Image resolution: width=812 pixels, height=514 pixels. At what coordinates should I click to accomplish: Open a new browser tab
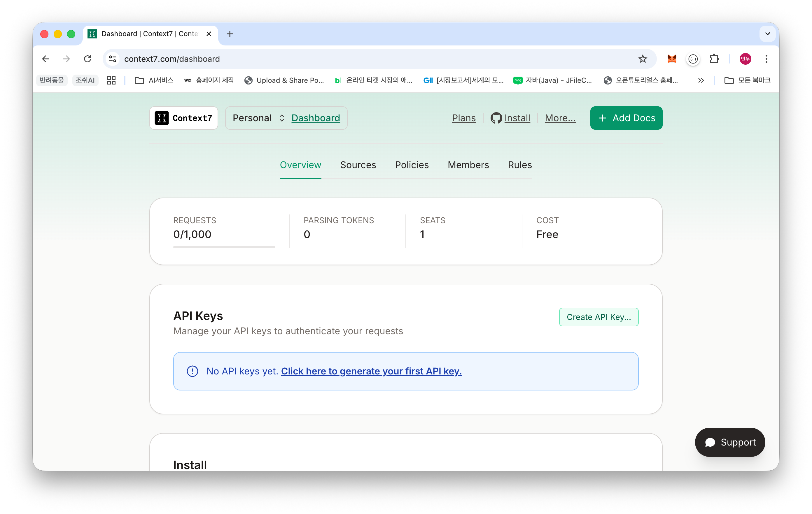230,34
